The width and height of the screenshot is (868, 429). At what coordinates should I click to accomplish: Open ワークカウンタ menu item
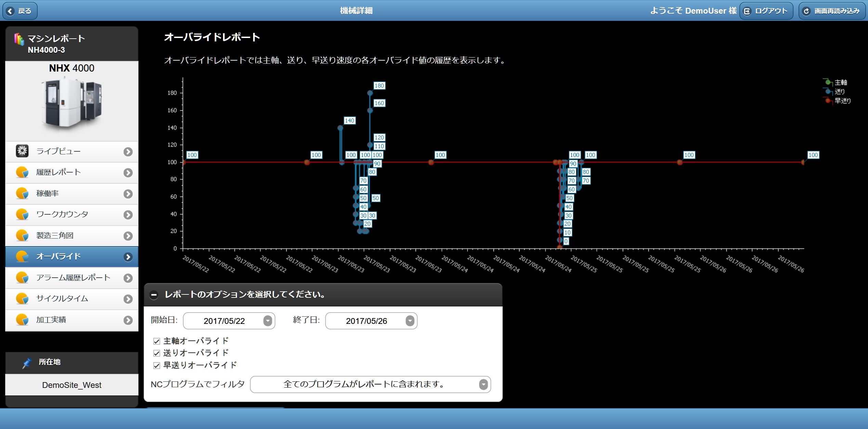pyautogui.click(x=72, y=215)
